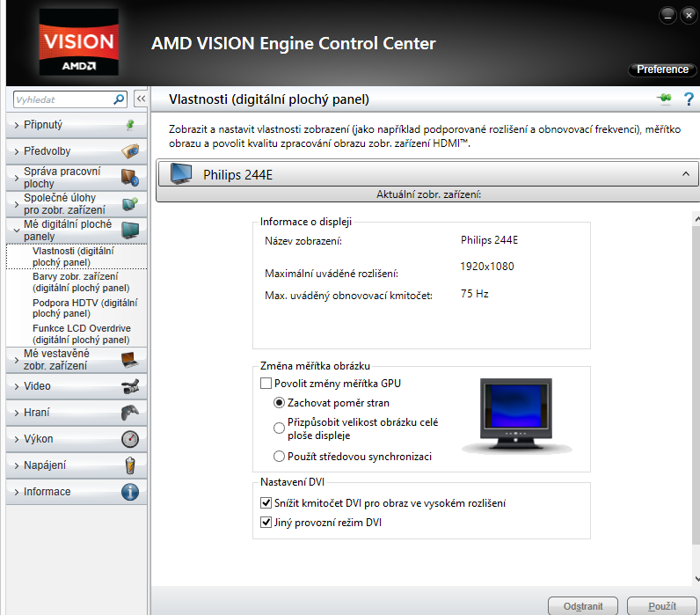
Task: Click the Aktuální zobr. zařízení label
Action: (x=428, y=194)
